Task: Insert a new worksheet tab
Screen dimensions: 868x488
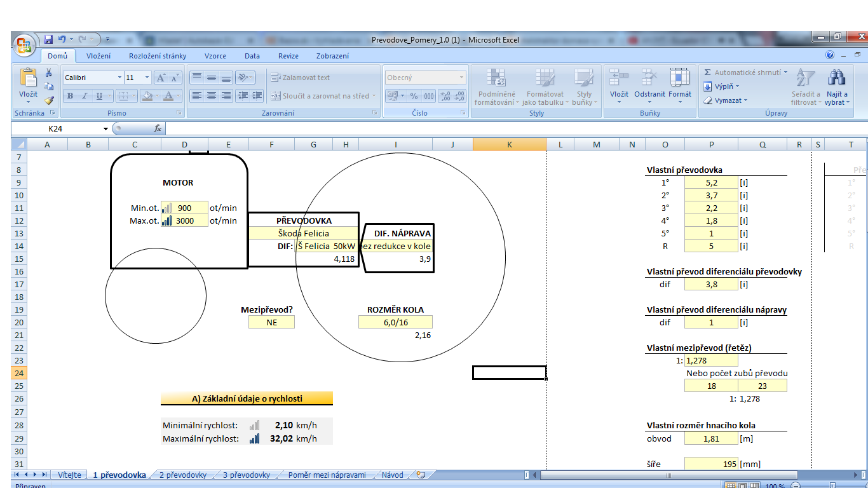Action: pos(420,475)
